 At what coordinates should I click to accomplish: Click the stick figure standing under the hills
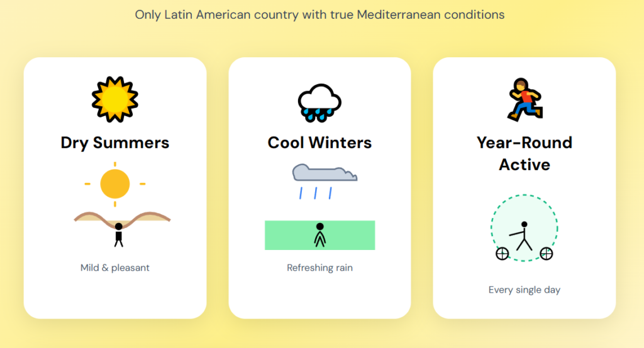click(118, 235)
